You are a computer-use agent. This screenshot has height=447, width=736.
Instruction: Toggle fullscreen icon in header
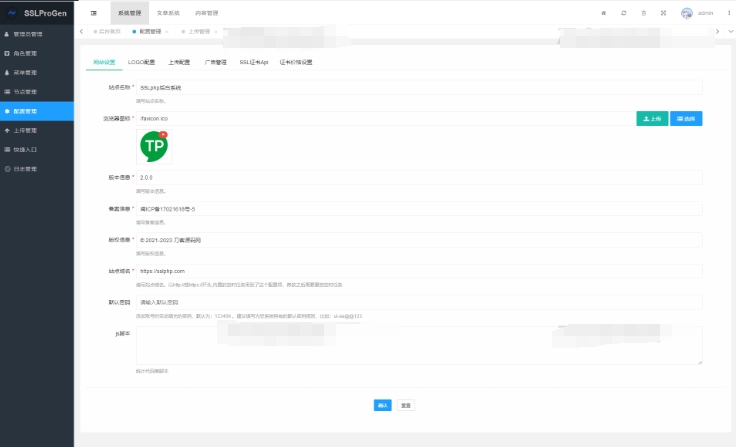pyautogui.click(x=663, y=13)
